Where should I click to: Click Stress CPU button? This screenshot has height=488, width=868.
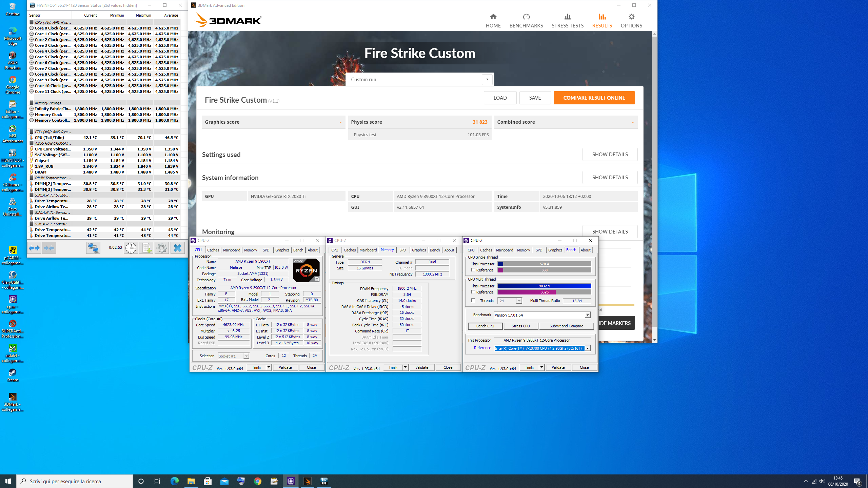coord(520,326)
